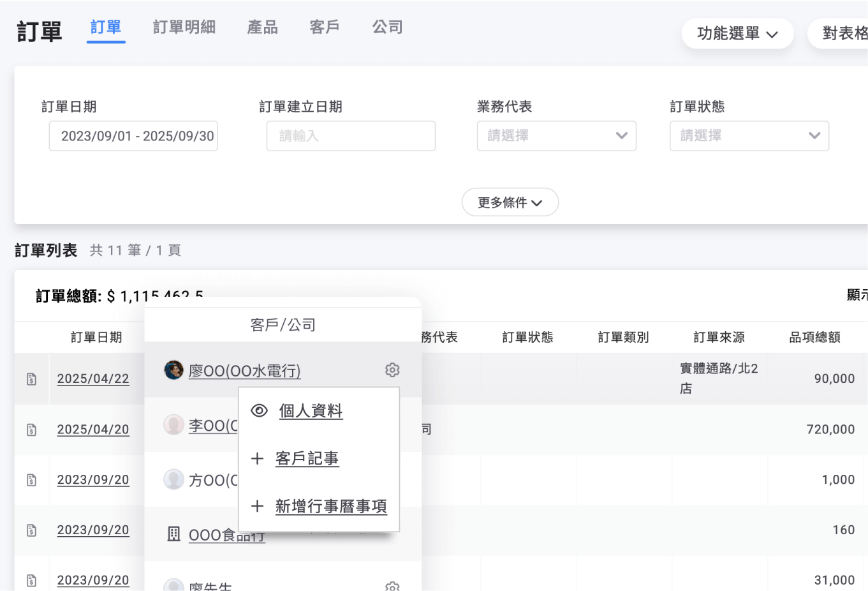Viewport: 868px width, 591px height.
Task: Open the 業務代表 dropdown
Action: pos(556,136)
